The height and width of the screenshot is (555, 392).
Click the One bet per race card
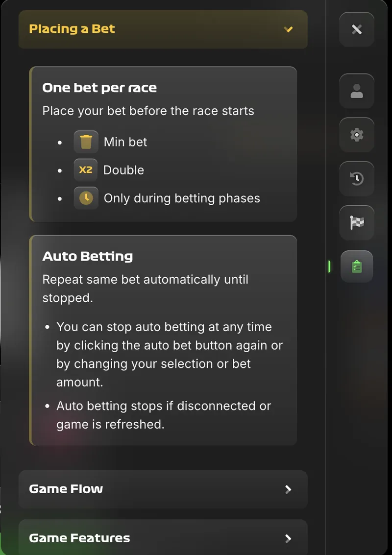tap(163, 144)
